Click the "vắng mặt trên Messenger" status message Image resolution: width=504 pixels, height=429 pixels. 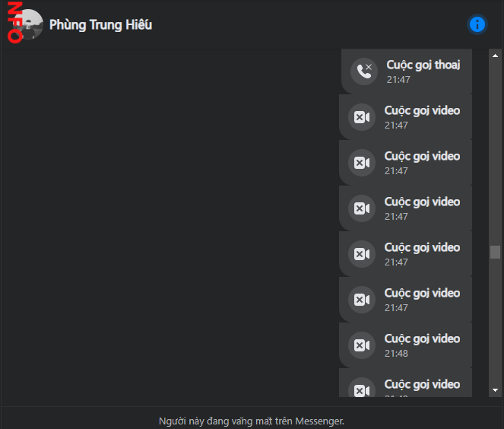[x=252, y=421]
